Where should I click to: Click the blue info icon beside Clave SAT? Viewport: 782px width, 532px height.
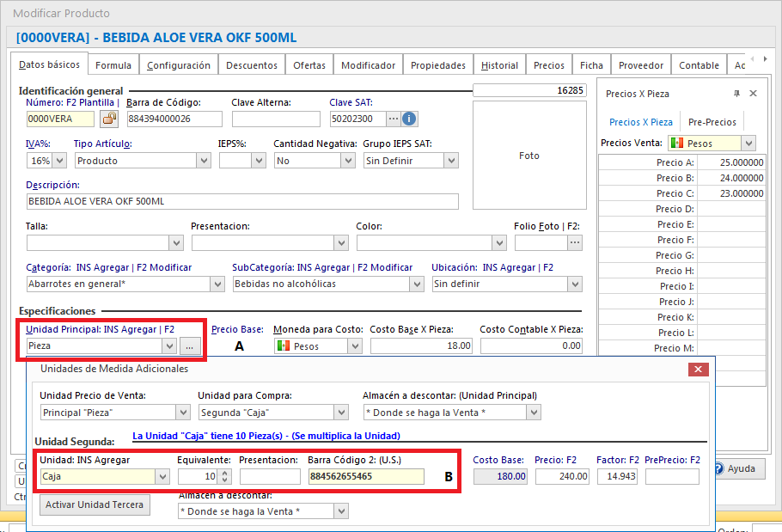point(409,119)
